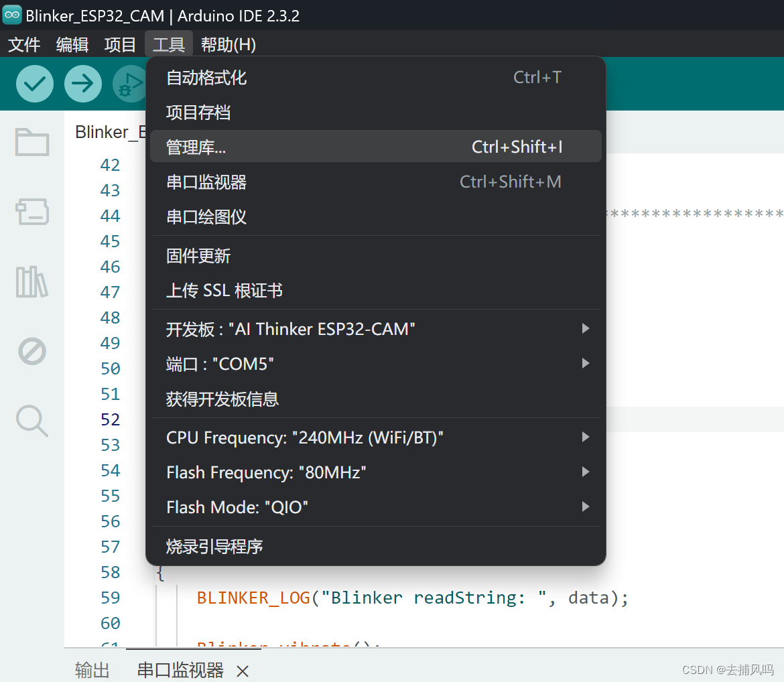Close the 串口监视器 panel tab
Viewport: 784px width, 682px height.
(243, 671)
